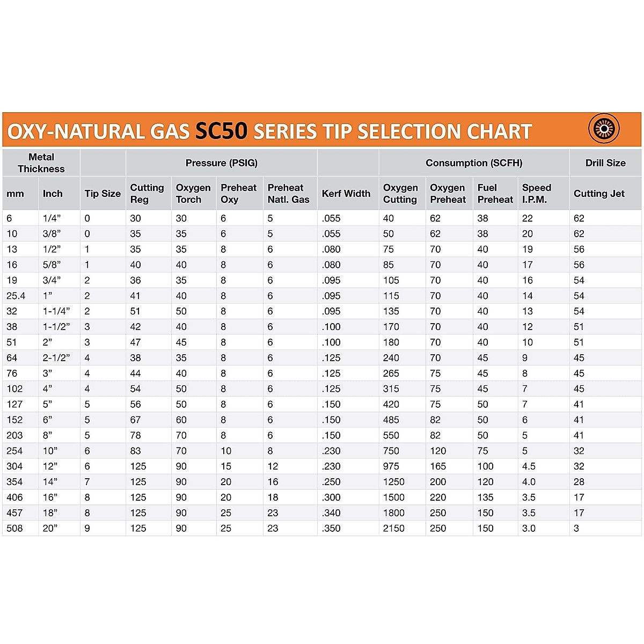Select the tip size 9 cell
This screenshot has width=644, height=644.
point(87,528)
